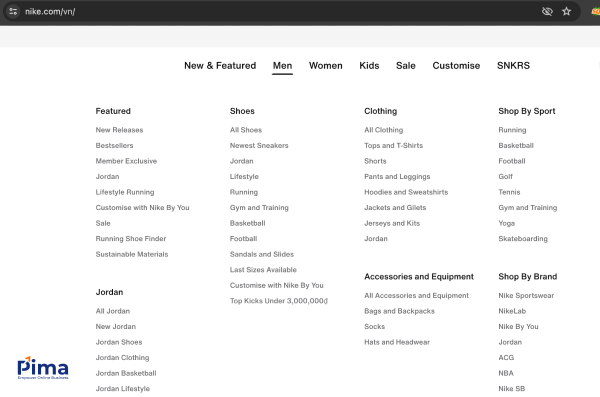
Task: Open Top Kicks Under 3,000,000₫
Action: click(279, 301)
